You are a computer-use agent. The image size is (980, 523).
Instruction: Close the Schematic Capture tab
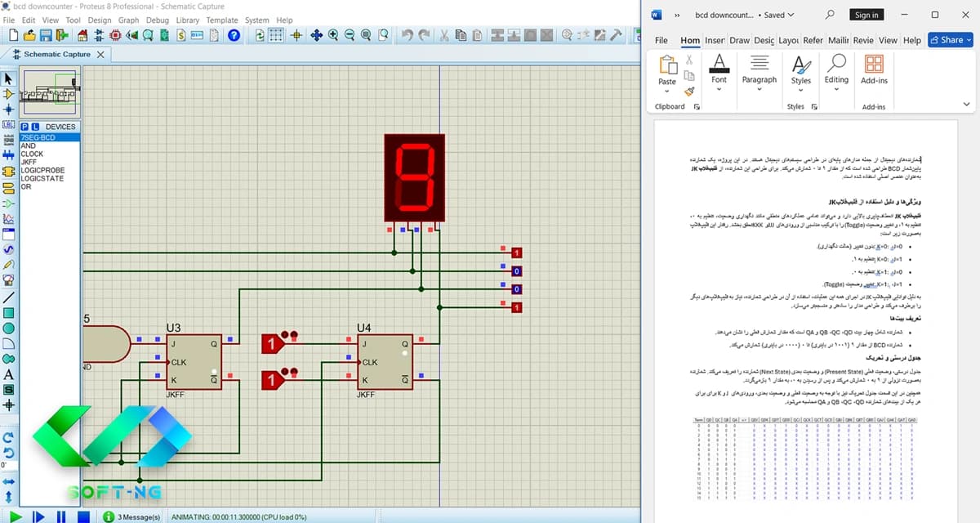click(x=100, y=54)
